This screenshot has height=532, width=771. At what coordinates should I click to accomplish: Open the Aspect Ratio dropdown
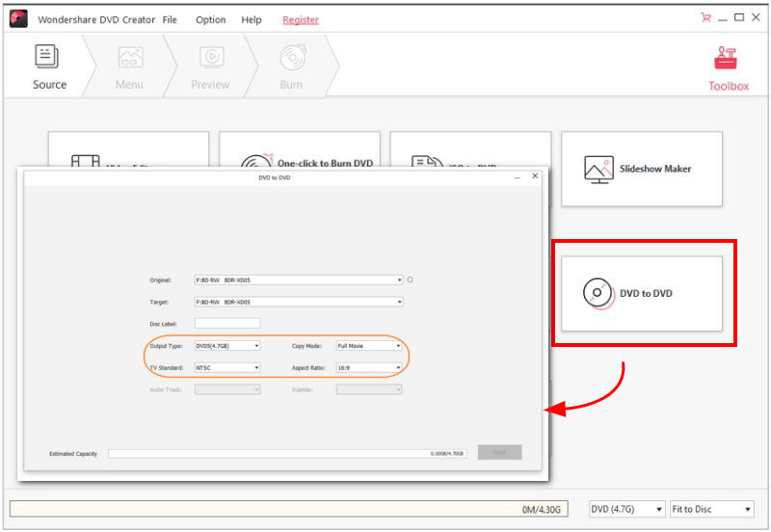369,367
